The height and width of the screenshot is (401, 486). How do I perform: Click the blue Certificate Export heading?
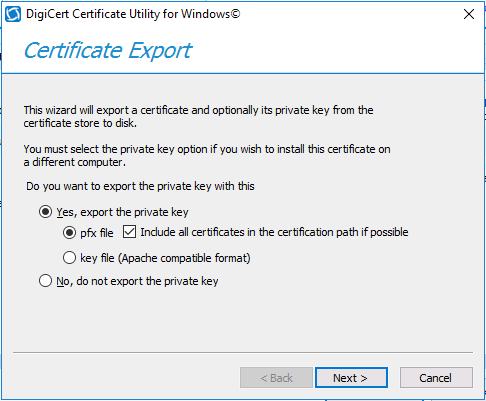(x=108, y=51)
